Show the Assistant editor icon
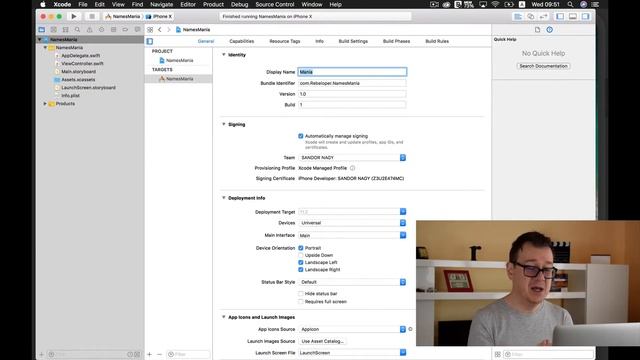 coord(531,16)
